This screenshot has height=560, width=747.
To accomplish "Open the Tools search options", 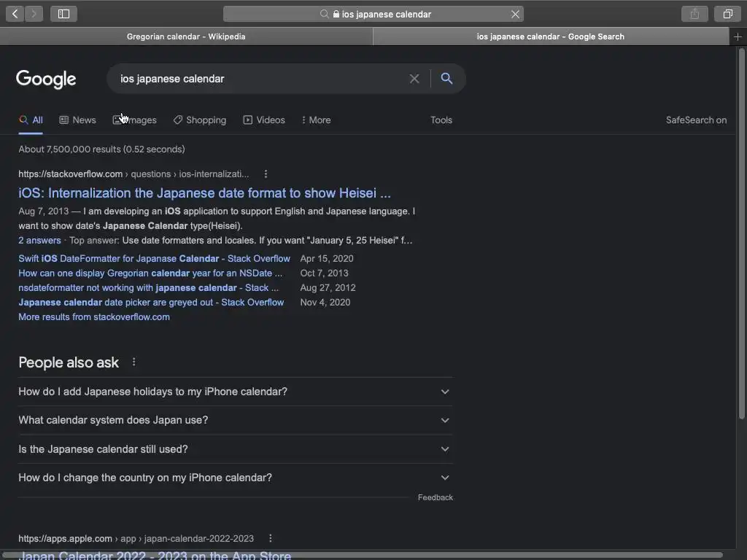I will coord(441,120).
